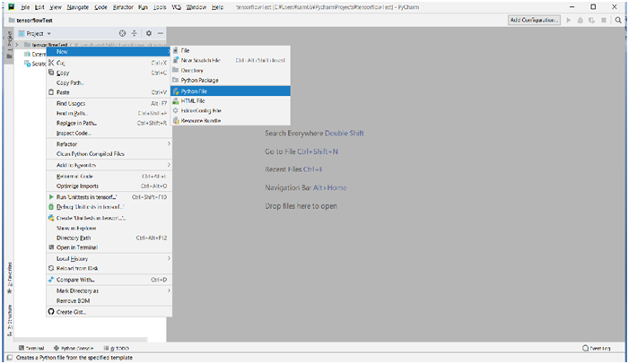Screen dimensions: 629x364
Task: Select Directory in the New submenu
Action: click(x=231, y=70)
